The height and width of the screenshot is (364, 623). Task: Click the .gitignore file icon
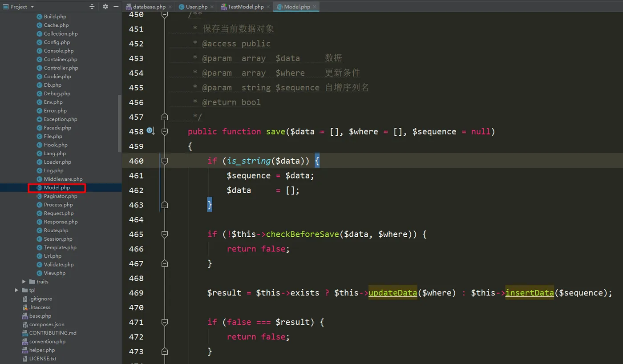point(25,299)
